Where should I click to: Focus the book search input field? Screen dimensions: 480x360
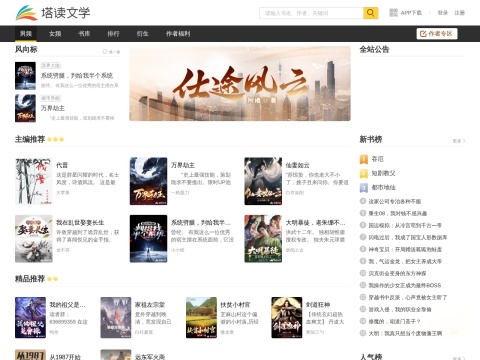(x=311, y=13)
